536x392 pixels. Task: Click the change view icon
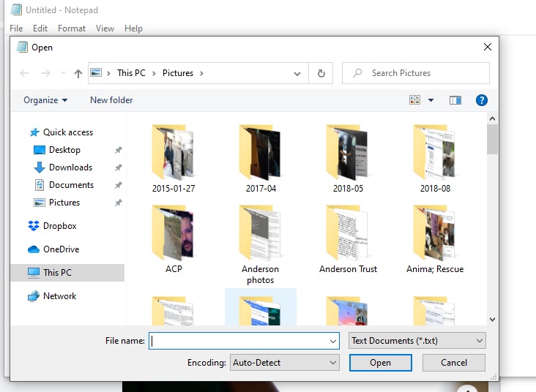point(414,100)
